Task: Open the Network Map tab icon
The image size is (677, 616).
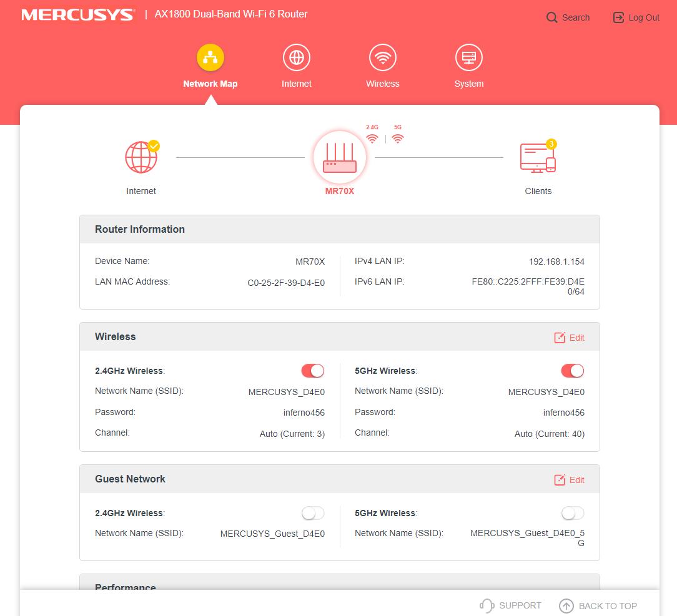Action: (x=210, y=57)
